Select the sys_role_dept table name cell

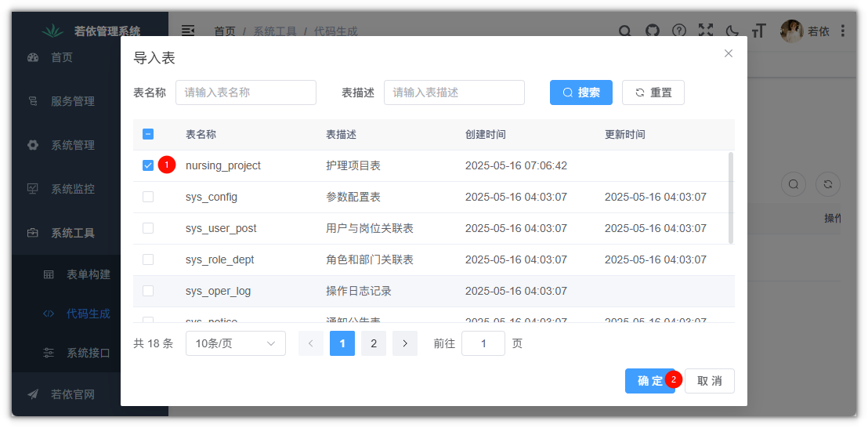[x=220, y=259]
